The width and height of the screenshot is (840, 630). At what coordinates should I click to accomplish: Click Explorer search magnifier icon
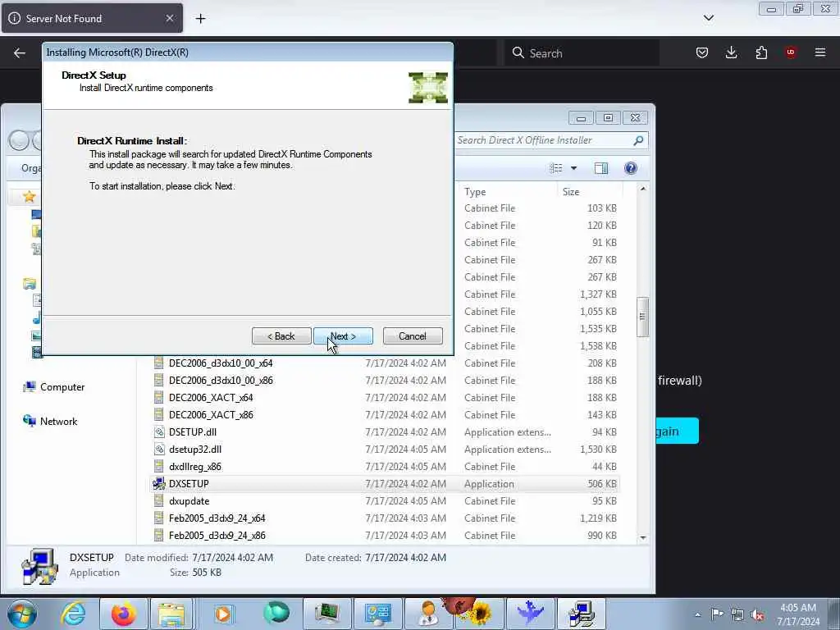[x=638, y=140]
